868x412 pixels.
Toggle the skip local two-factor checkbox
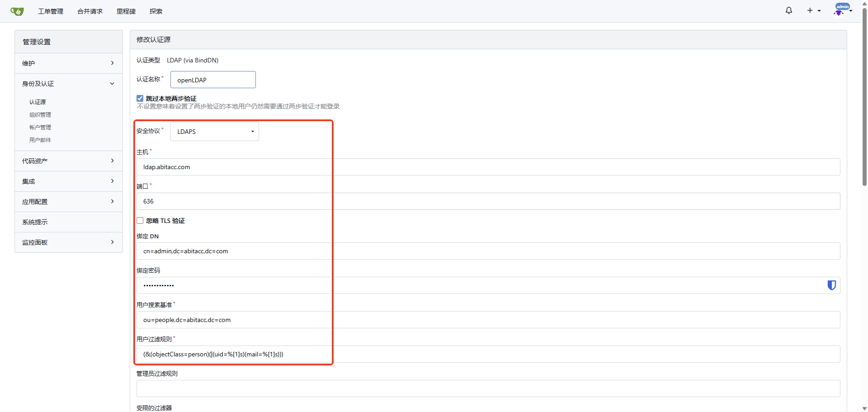tap(140, 99)
